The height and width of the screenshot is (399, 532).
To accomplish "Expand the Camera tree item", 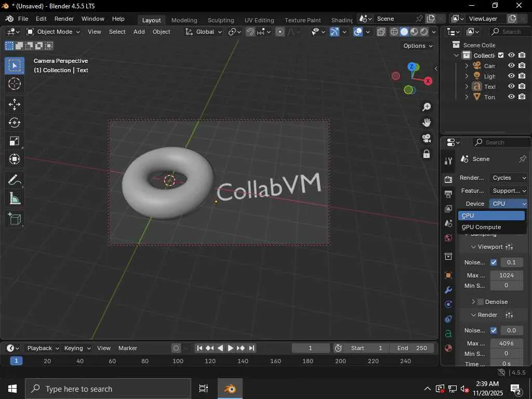I will coord(467,65).
